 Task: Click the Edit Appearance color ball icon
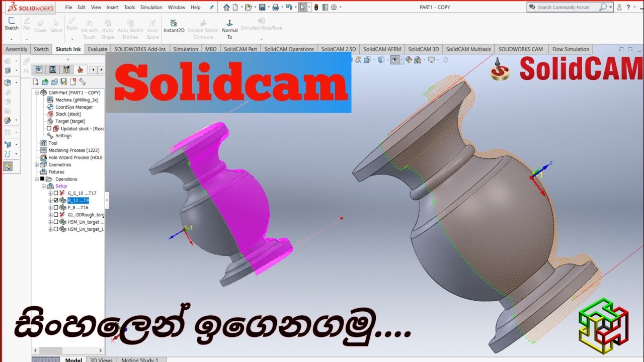pos(408,60)
